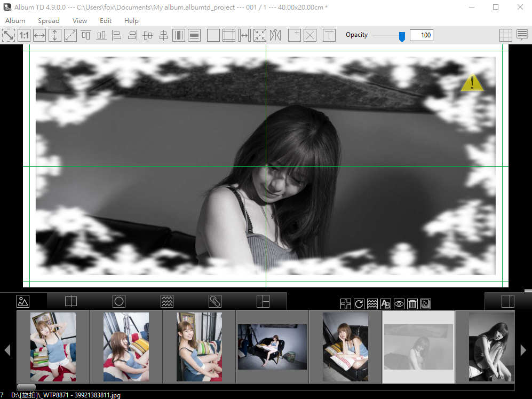Open the Album menu

(x=15, y=21)
